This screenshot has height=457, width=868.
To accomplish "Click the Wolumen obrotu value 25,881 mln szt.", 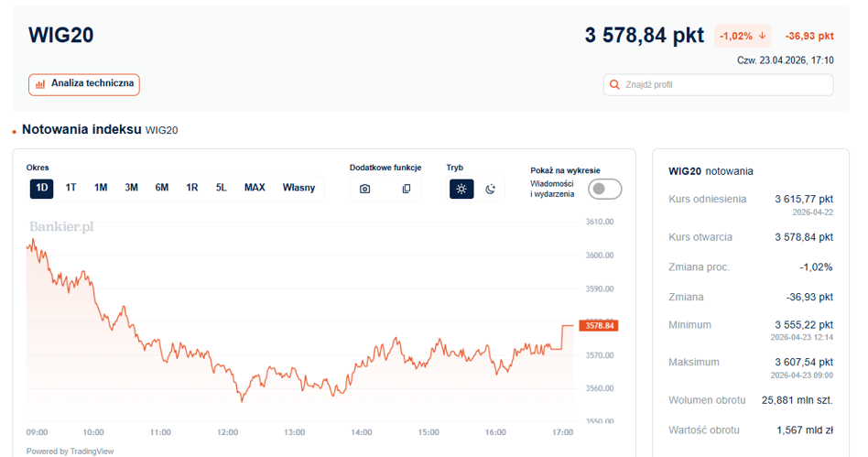I will coord(797,400).
